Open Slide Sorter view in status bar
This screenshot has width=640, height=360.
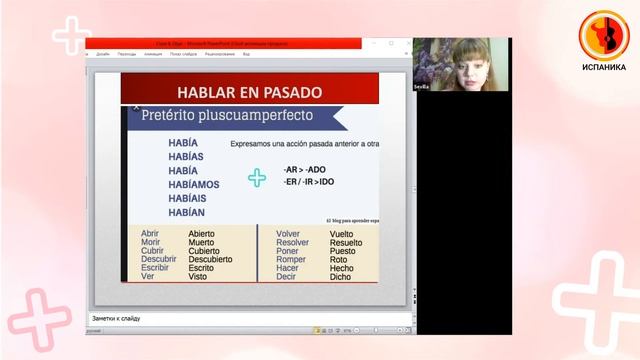point(324,331)
